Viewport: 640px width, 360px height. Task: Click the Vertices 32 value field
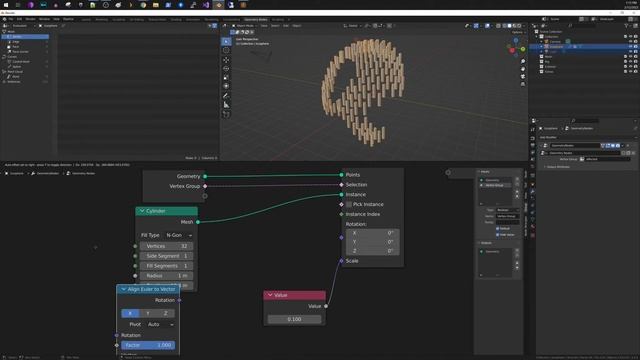[x=166, y=246]
